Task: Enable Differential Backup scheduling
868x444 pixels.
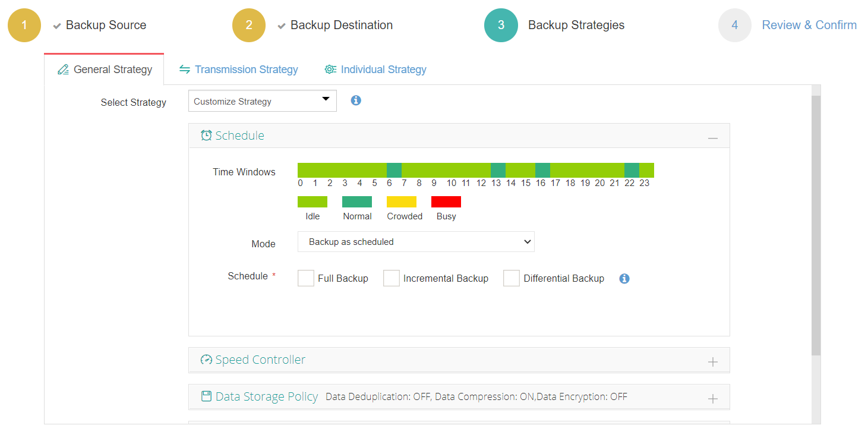Action: (x=512, y=278)
